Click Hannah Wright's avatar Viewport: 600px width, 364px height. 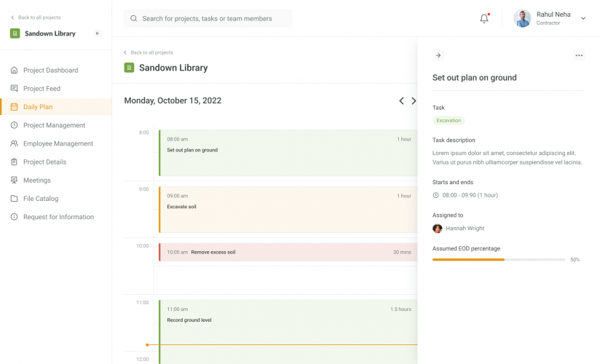[438, 229]
